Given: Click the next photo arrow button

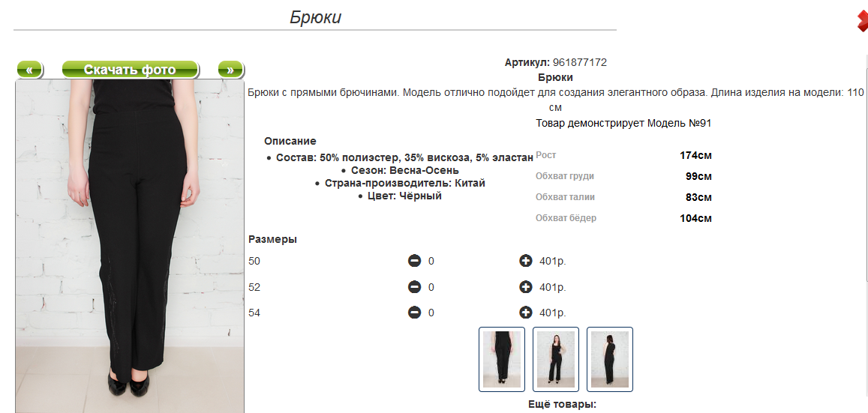Looking at the screenshot, I should point(230,70).
